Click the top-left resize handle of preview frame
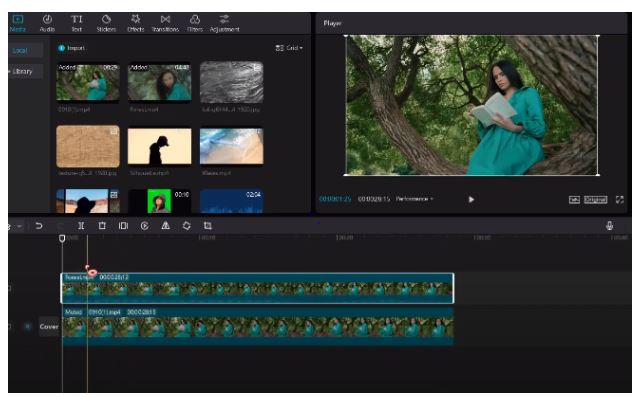 tap(346, 36)
